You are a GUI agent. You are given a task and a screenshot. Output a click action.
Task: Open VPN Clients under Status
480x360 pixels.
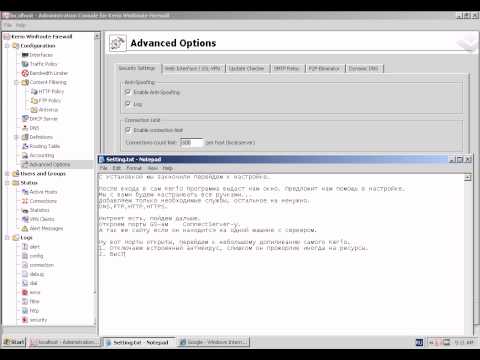(38, 219)
